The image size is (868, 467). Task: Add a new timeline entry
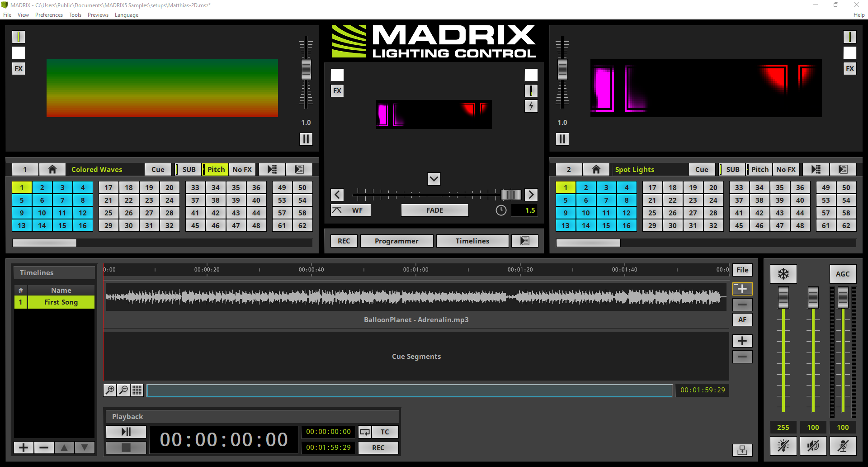[x=24, y=448]
